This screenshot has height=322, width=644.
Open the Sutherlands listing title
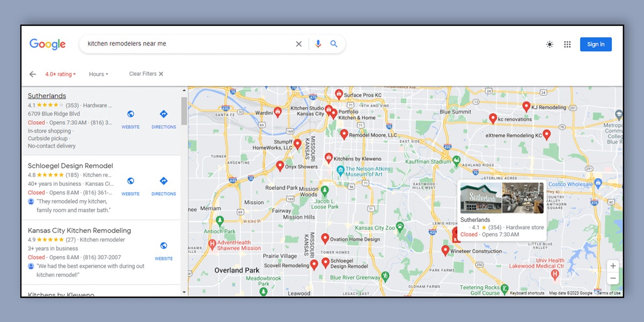point(47,96)
